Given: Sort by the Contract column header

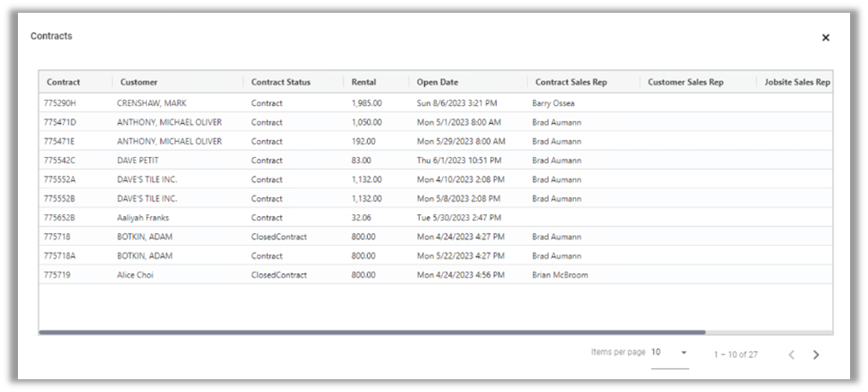Looking at the screenshot, I should click(x=64, y=82).
